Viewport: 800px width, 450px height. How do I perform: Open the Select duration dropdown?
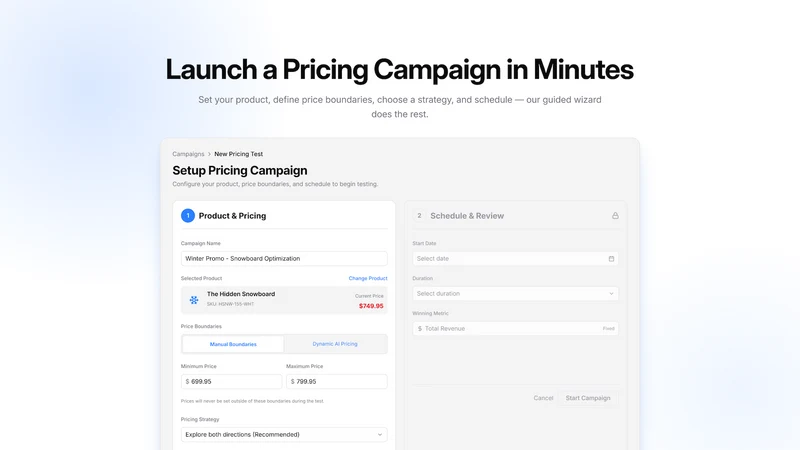[515, 293]
